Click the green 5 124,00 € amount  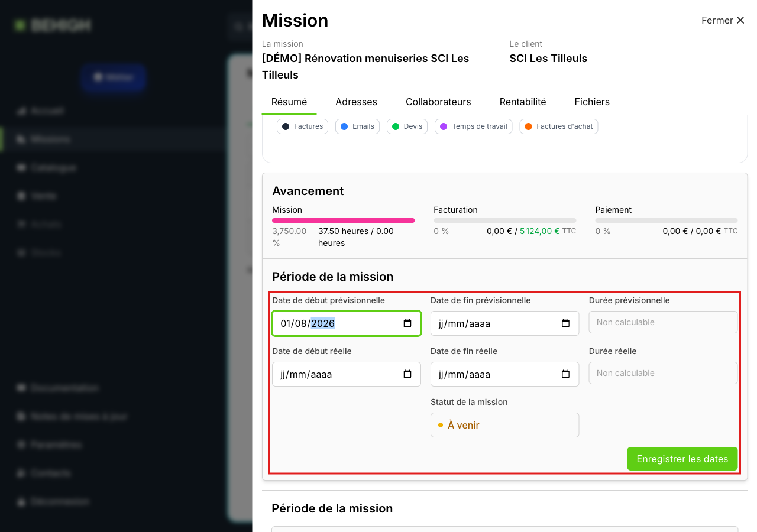click(539, 231)
